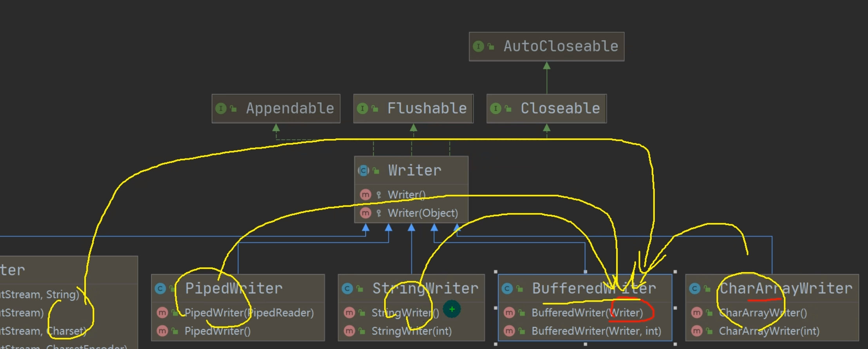868x349 pixels.
Task: Click method icon of CharArrayWriter() row
Action: click(696, 313)
